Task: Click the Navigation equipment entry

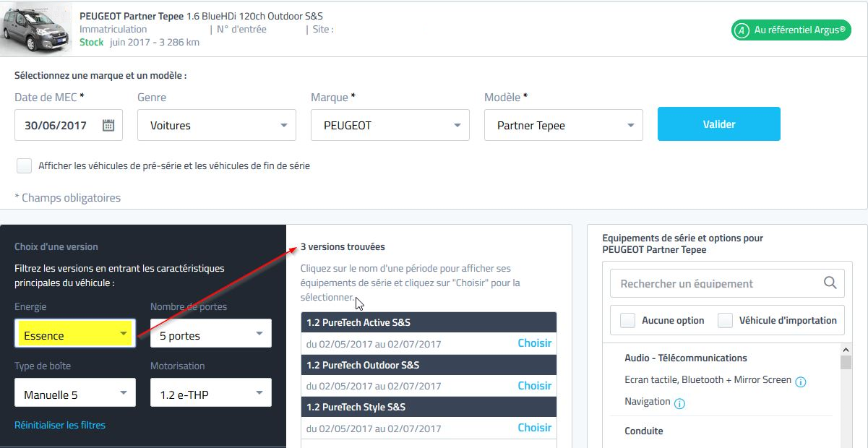Action: point(648,401)
